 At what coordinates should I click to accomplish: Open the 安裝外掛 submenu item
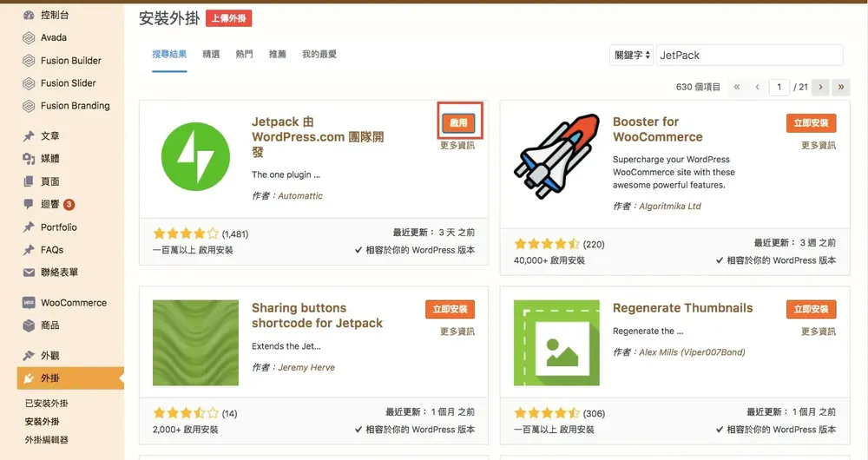(x=42, y=422)
